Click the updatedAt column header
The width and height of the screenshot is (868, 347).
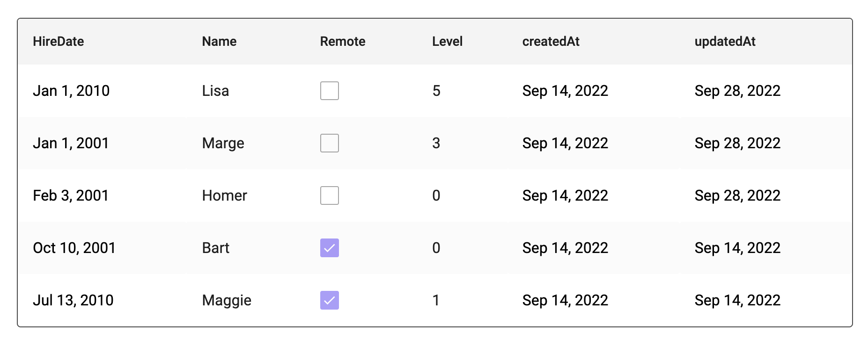pos(725,42)
